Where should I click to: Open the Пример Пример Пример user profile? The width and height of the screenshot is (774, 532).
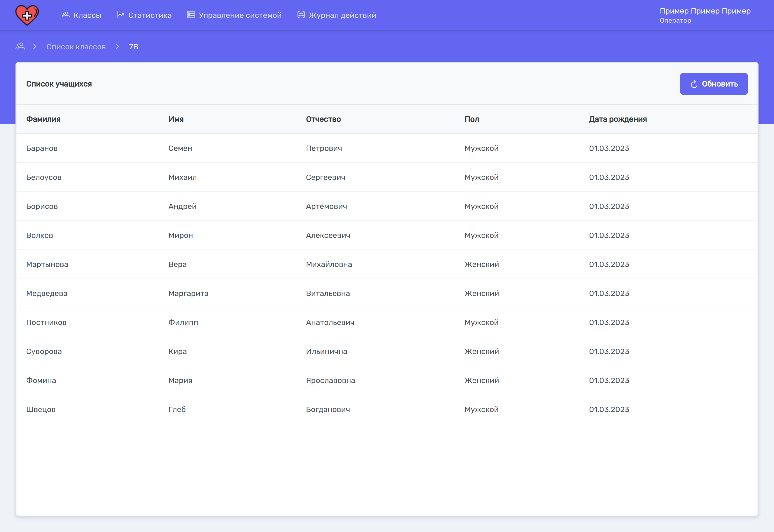[x=705, y=11]
